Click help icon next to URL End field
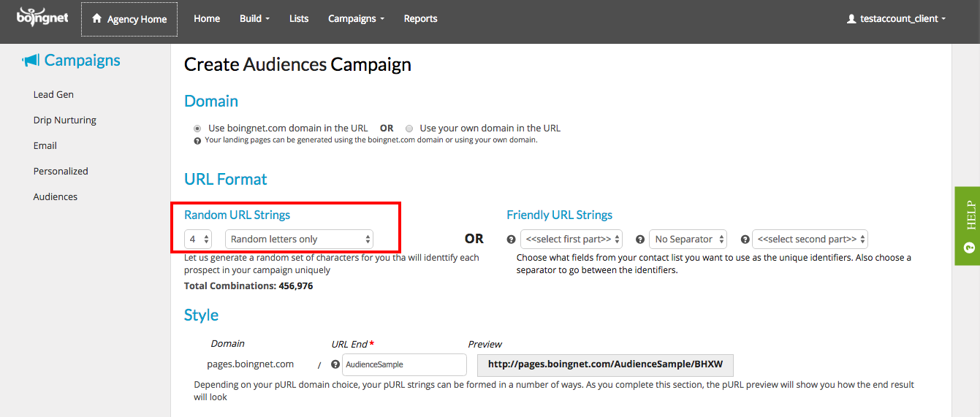The height and width of the screenshot is (417, 980). pyautogui.click(x=335, y=364)
